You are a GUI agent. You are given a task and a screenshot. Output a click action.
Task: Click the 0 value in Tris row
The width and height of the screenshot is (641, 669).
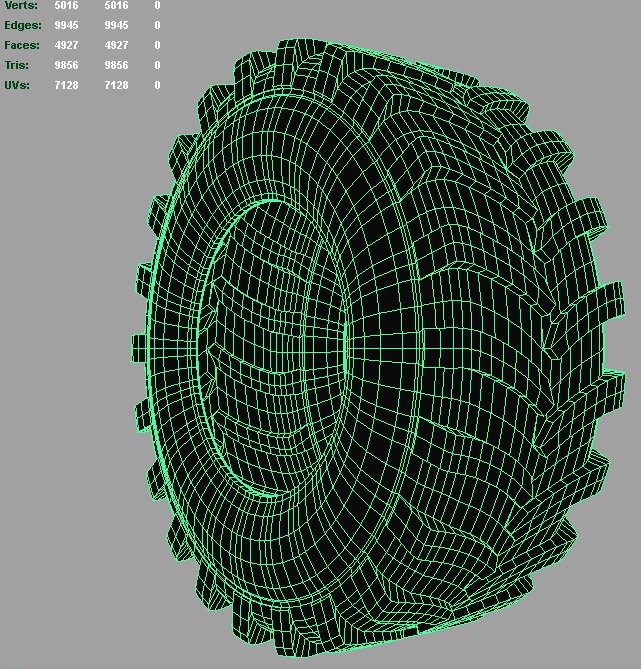(157, 65)
